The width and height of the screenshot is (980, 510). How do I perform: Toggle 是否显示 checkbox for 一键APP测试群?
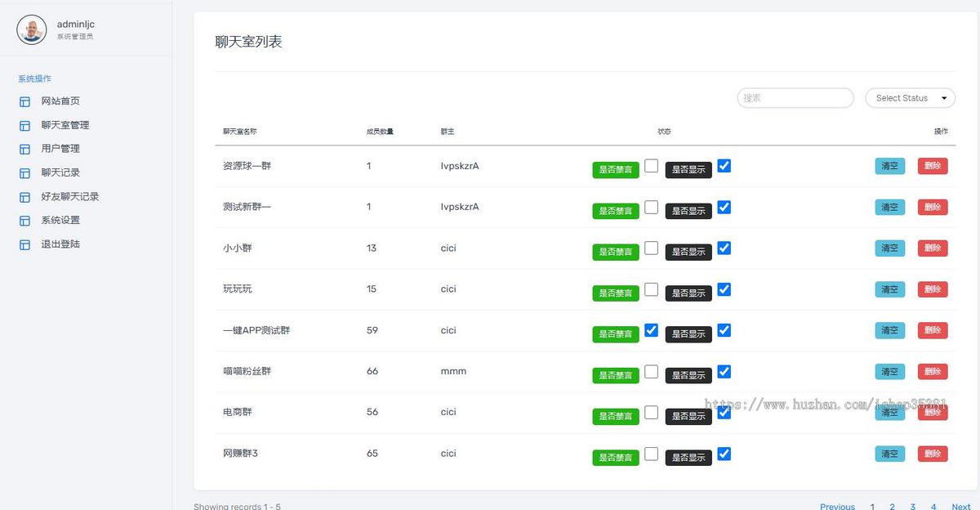724,330
